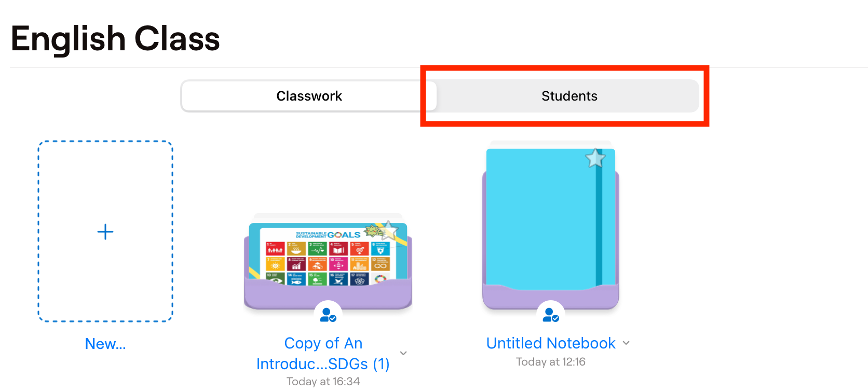The height and width of the screenshot is (392, 868).
Task: Open the Copy of An Introduc...SDGs (1) title
Action: click(323, 354)
